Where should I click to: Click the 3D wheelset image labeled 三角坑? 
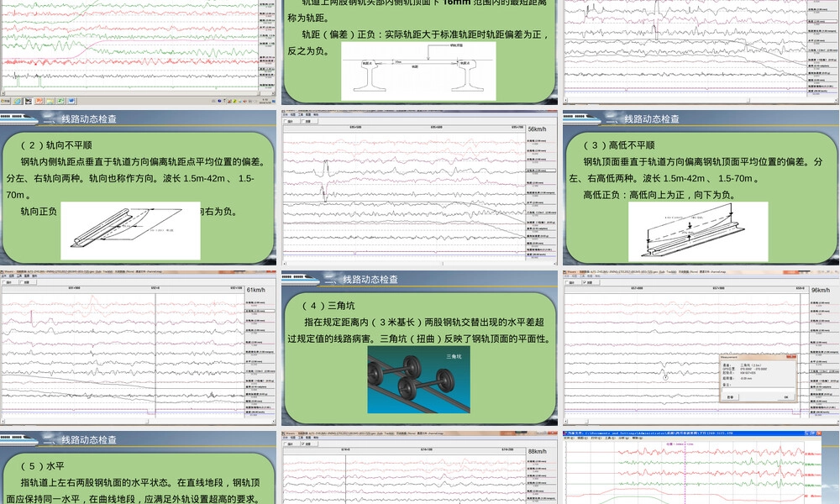coord(418,380)
